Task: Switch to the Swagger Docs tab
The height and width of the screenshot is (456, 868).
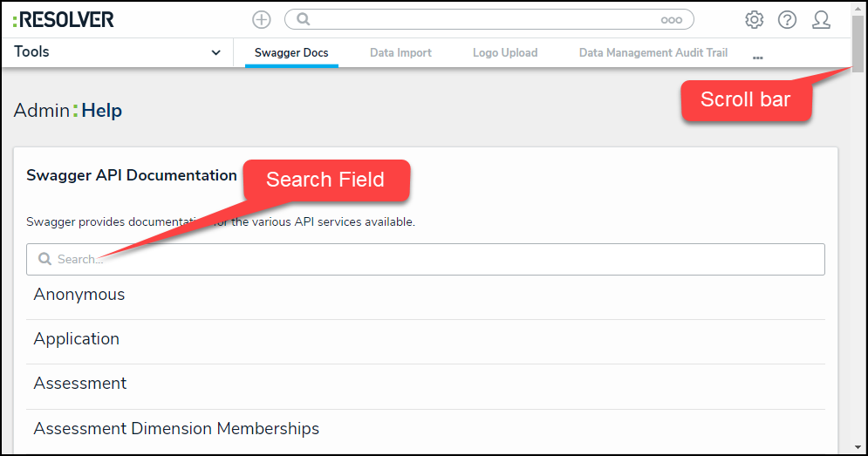Action: 291,53
